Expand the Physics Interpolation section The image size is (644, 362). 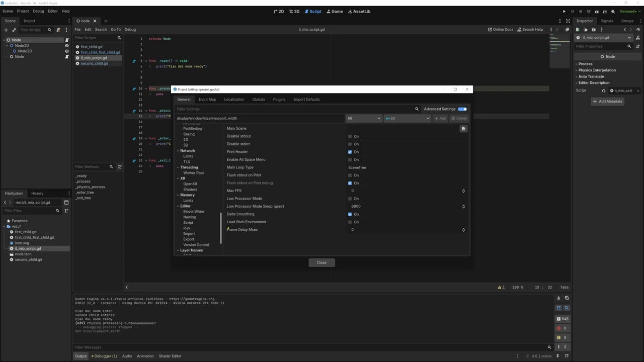(597, 70)
